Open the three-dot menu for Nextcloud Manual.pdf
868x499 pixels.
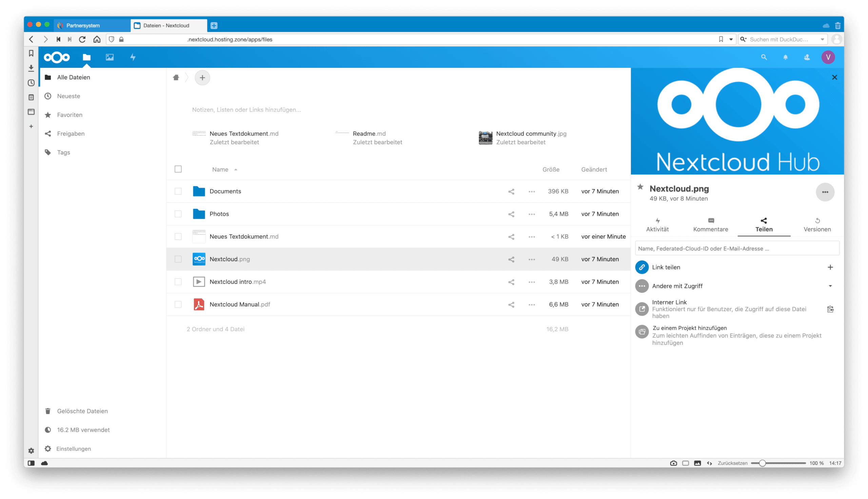tap(532, 305)
